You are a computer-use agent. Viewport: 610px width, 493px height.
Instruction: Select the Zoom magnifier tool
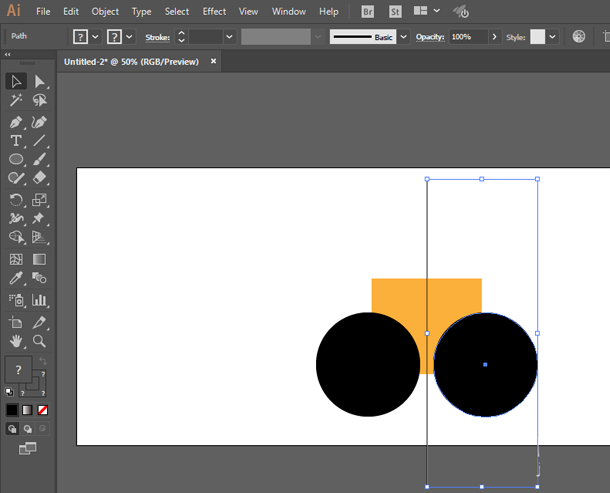tap(40, 341)
